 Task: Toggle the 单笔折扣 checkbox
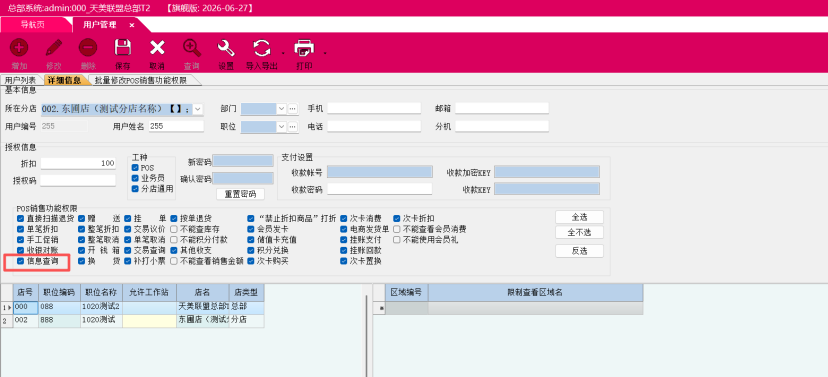21,229
